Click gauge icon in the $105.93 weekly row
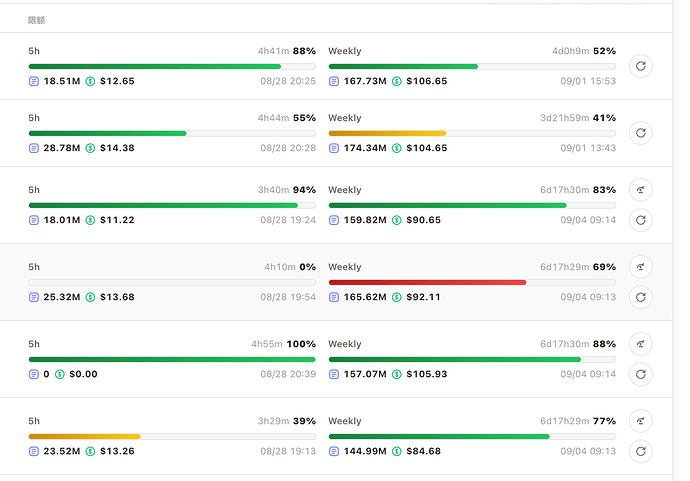 pyautogui.click(x=641, y=344)
